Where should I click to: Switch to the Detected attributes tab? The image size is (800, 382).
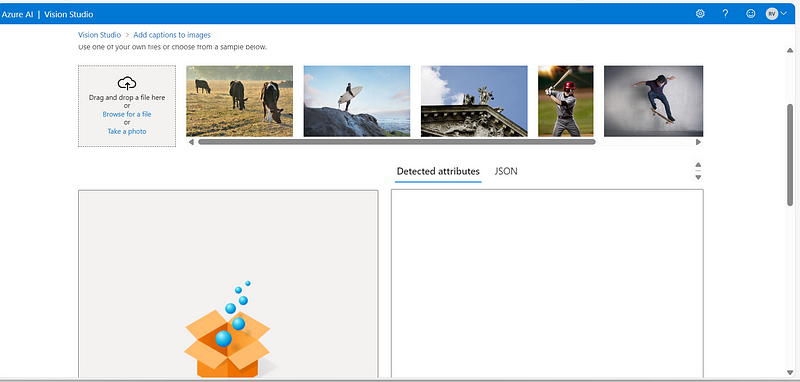coord(438,171)
